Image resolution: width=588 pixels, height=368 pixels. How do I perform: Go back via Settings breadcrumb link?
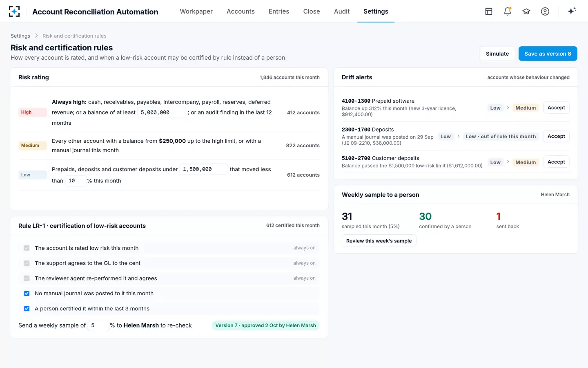pyautogui.click(x=20, y=36)
